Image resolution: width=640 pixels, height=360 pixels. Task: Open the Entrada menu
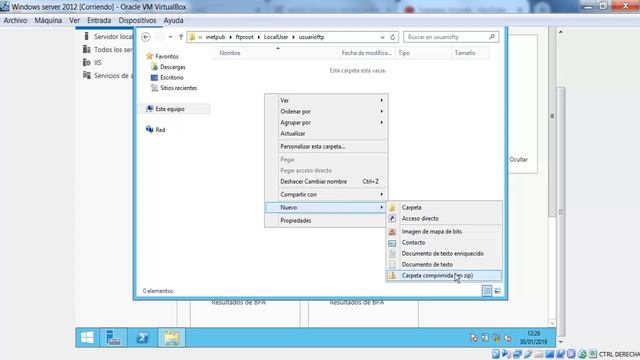pyautogui.click(x=99, y=20)
